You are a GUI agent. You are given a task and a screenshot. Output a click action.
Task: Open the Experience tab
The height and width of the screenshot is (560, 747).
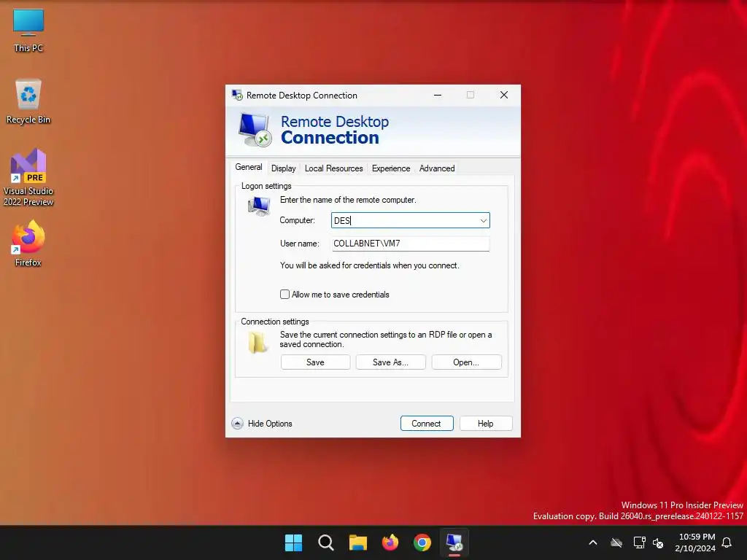[x=391, y=168]
